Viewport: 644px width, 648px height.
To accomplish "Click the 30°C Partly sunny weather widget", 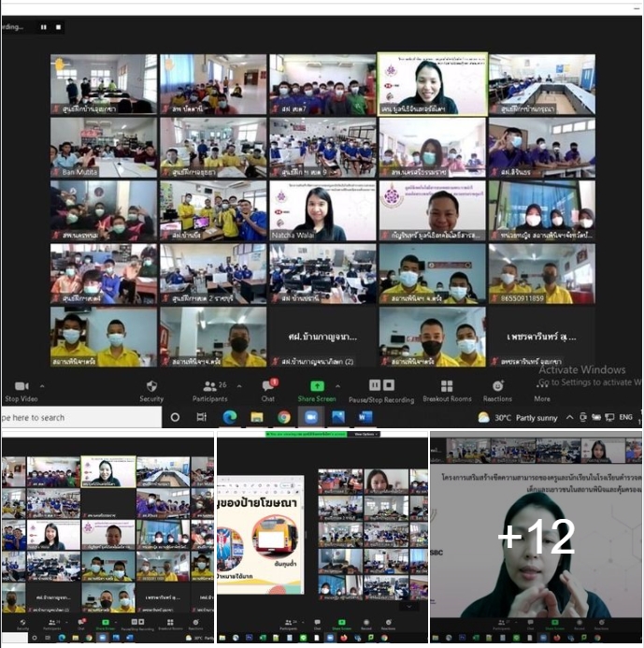I will pyautogui.click(x=518, y=418).
